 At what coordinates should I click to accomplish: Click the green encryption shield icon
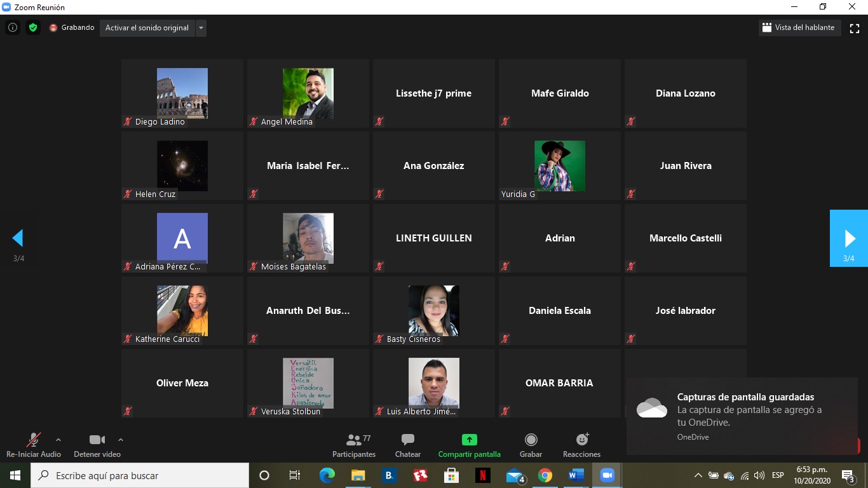click(33, 28)
